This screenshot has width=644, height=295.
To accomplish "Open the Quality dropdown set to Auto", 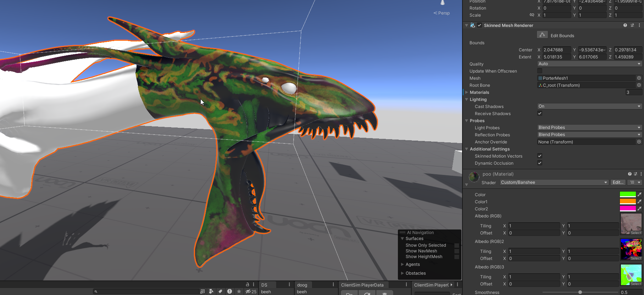I will (x=589, y=64).
